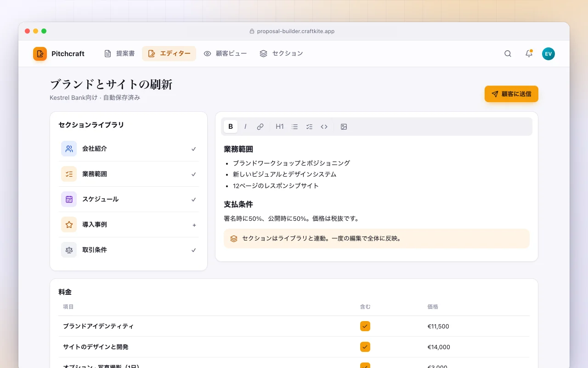Image resolution: width=588 pixels, height=368 pixels.
Task: Open the セクション tab
Action: 281,53
